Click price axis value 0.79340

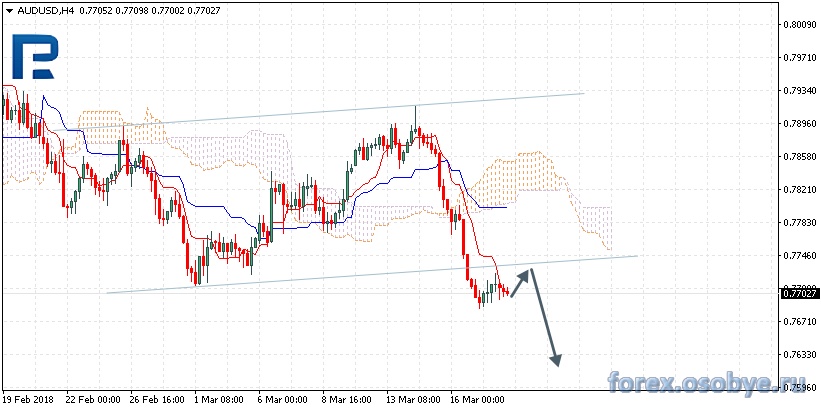[799, 91]
